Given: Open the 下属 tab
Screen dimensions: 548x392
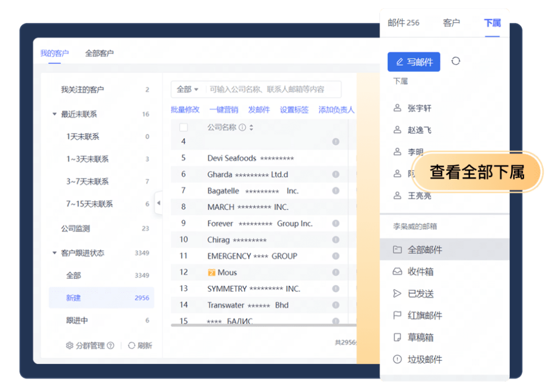Looking at the screenshot, I should click(x=492, y=23).
